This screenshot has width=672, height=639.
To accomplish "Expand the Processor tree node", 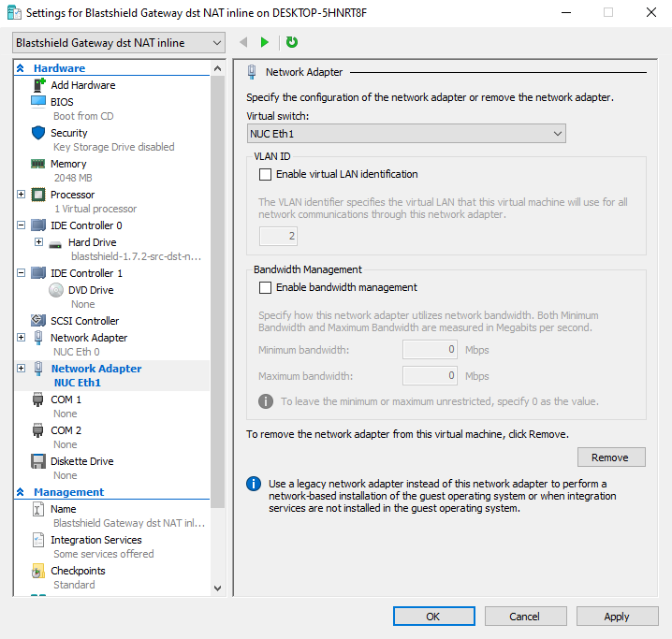I will point(22,195).
